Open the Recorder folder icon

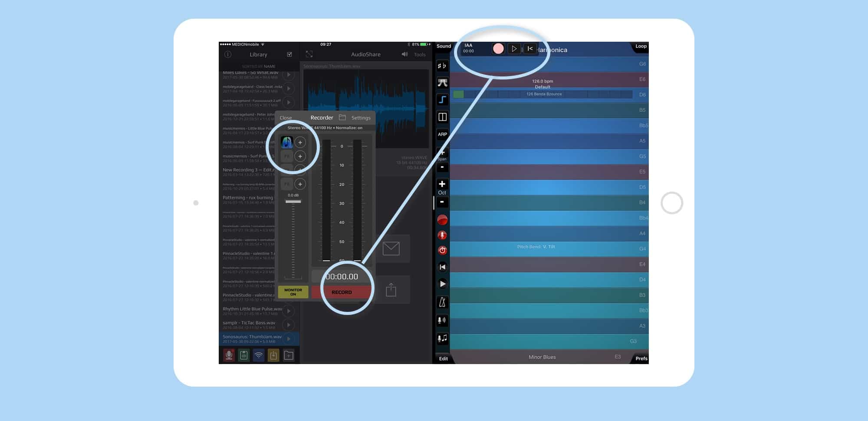(342, 118)
